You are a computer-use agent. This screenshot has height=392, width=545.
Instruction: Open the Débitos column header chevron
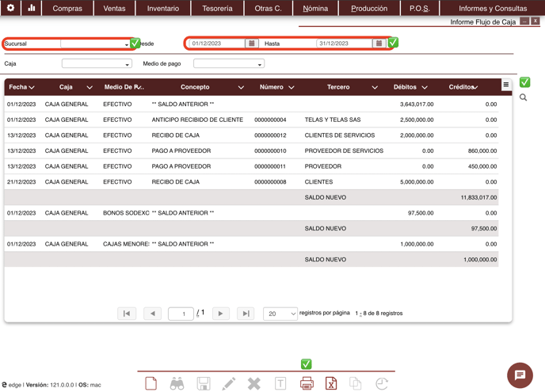[425, 88]
